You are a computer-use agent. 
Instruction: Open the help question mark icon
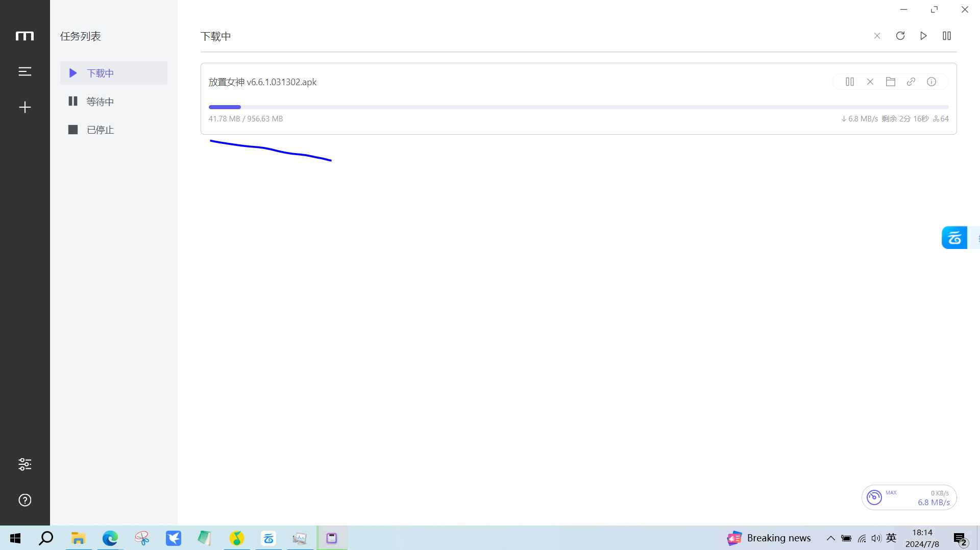point(25,500)
